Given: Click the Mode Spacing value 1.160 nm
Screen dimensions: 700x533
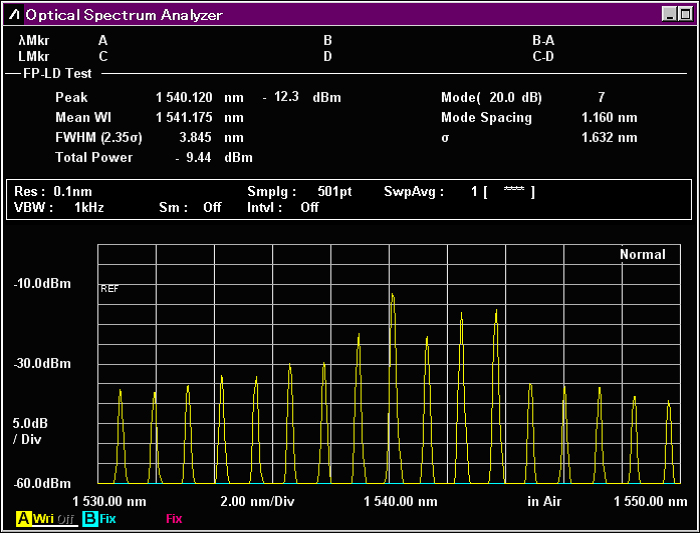Looking at the screenshot, I should (609, 117).
